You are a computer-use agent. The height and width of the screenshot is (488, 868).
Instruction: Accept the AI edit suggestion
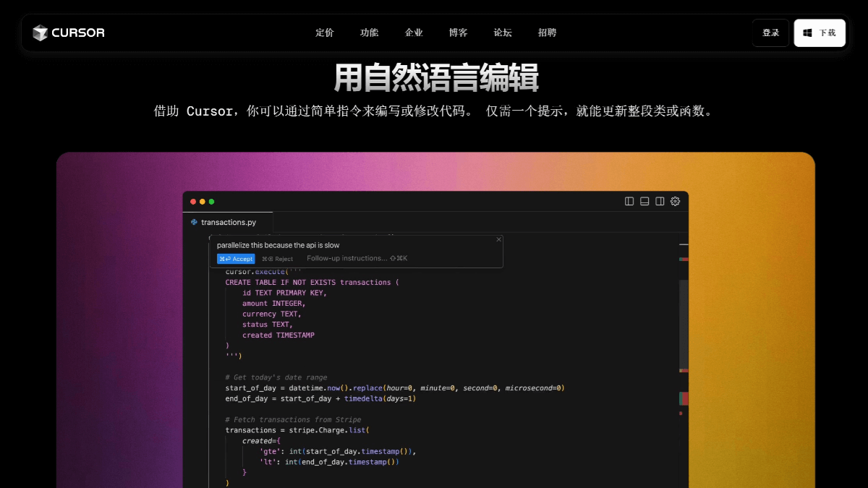(236, 258)
